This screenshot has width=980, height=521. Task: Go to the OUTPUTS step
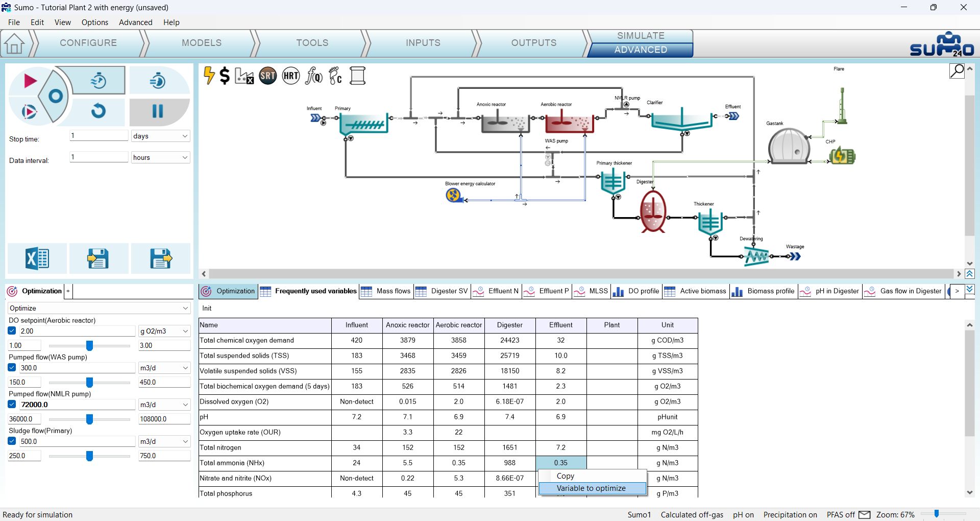(x=534, y=43)
